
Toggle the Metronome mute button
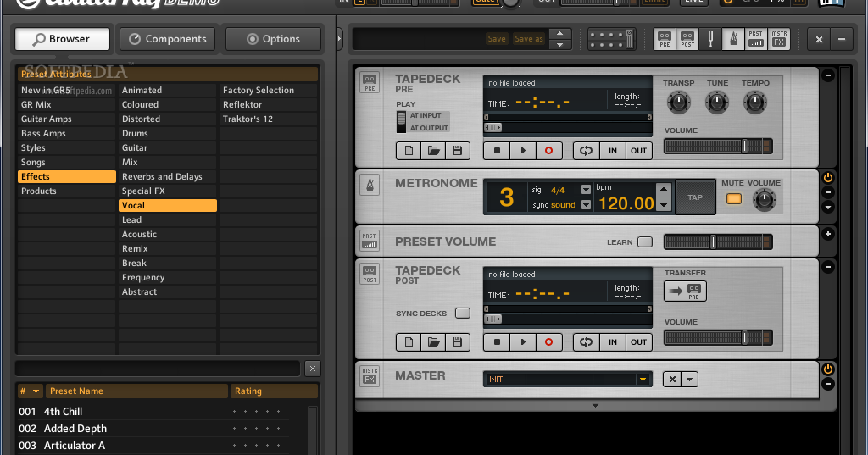[x=734, y=199]
